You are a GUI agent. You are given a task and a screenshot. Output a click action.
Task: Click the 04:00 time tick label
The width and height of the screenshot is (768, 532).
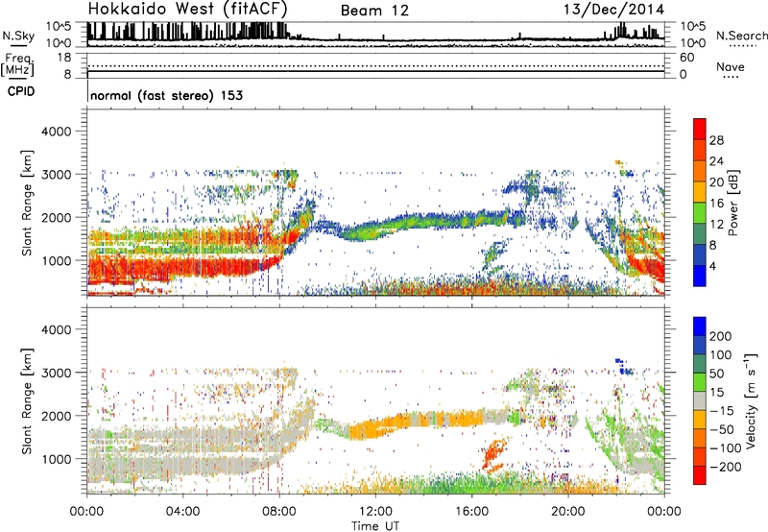(182, 512)
